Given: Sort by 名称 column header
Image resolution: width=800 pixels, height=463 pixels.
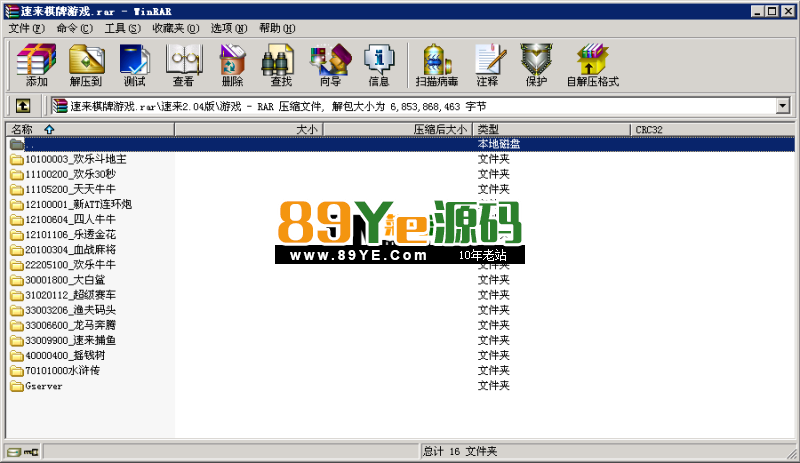Looking at the screenshot, I should coord(90,130).
